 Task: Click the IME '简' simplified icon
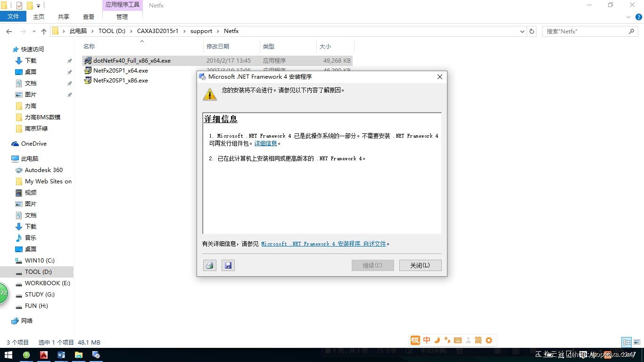click(478, 340)
